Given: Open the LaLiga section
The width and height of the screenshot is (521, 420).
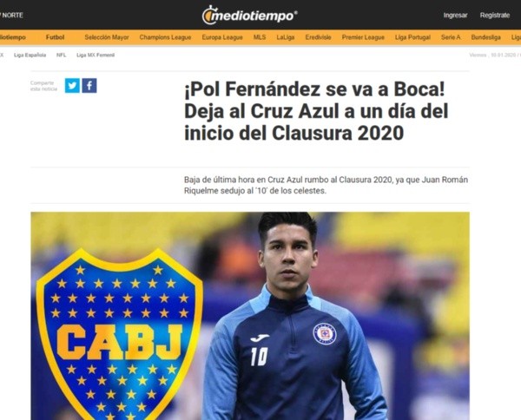Looking at the screenshot, I should pos(286,37).
